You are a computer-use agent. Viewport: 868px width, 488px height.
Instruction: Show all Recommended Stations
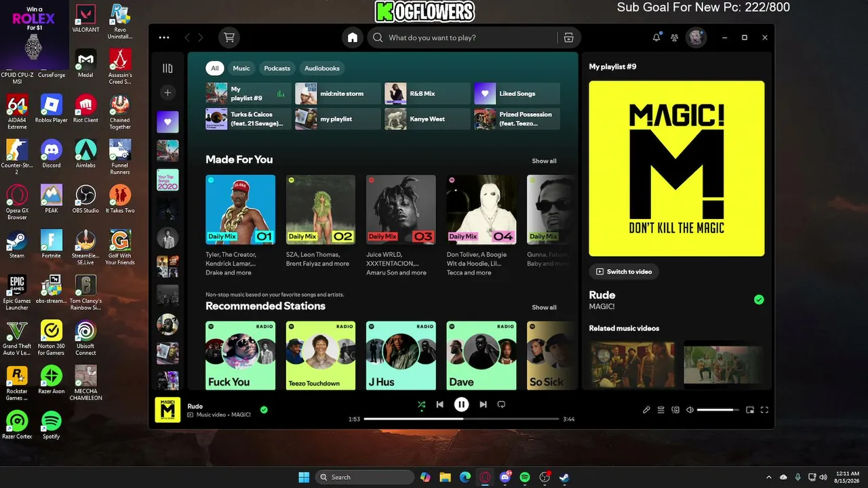(x=544, y=308)
